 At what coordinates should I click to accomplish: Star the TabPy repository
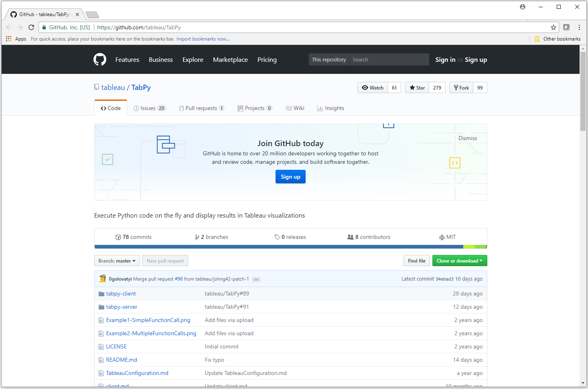click(x=417, y=88)
